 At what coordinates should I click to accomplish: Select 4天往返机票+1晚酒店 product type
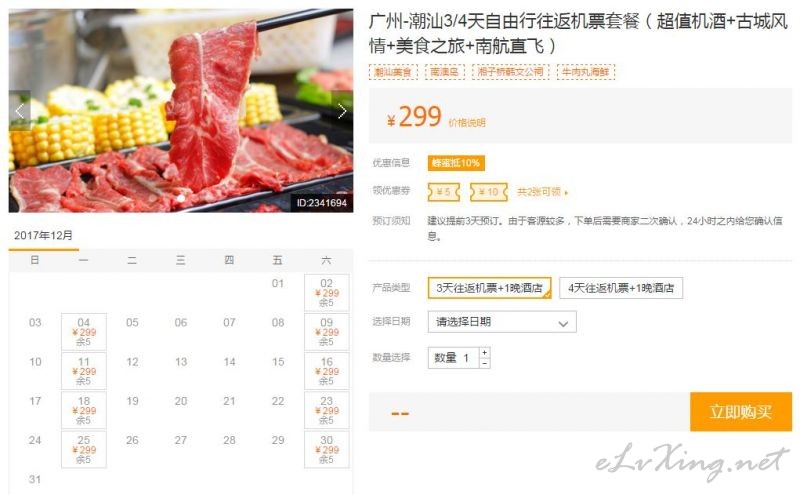(621, 288)
